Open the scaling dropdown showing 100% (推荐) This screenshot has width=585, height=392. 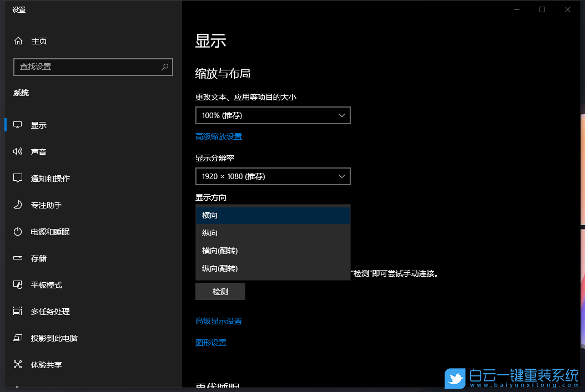pos(273,115)
